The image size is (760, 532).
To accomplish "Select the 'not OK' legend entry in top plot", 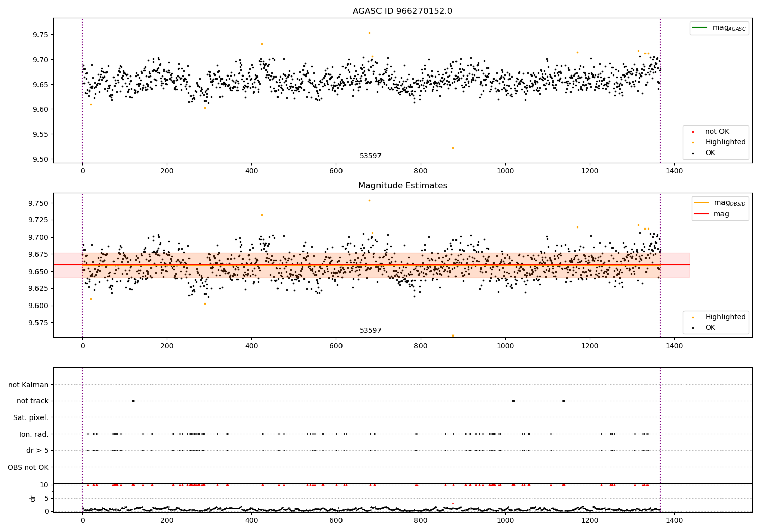I will tap(717, 131).
